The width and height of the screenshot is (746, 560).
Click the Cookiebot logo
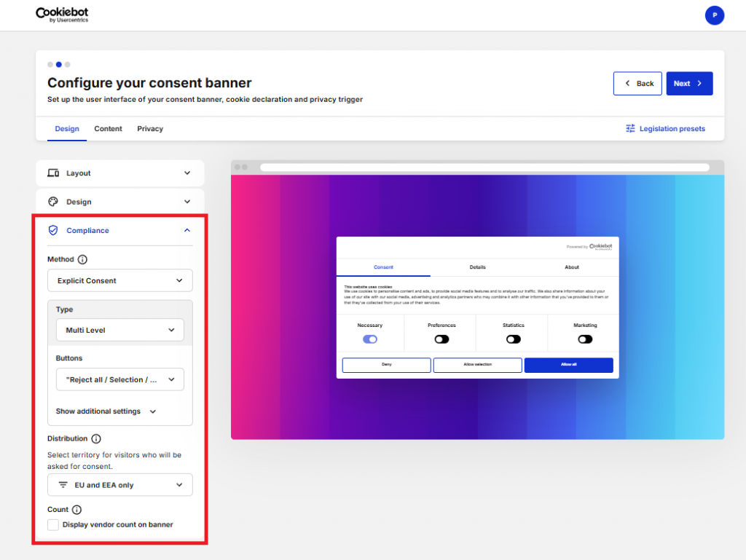click(62, 15)
